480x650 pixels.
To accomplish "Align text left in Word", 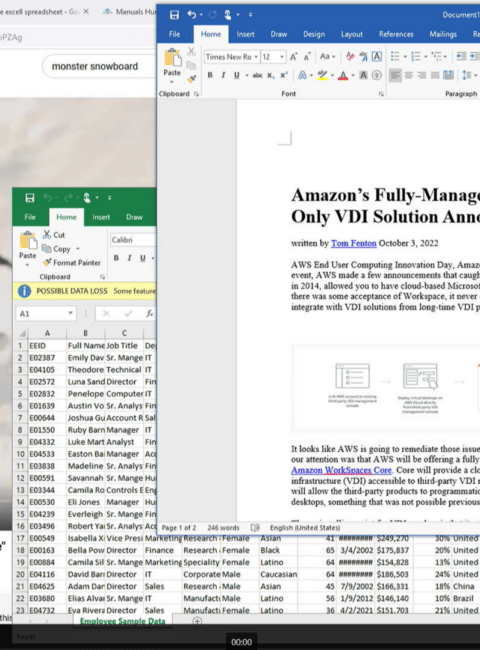I will coord(395,75).
